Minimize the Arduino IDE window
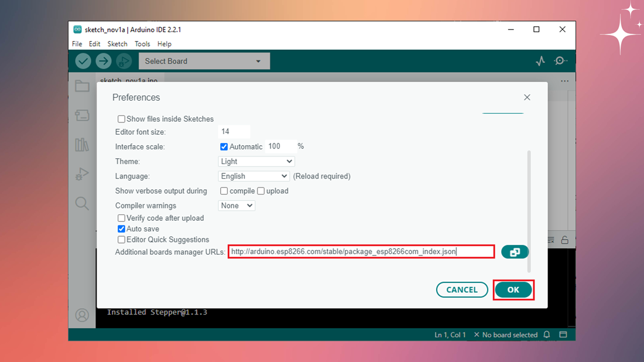 (511, 30)
